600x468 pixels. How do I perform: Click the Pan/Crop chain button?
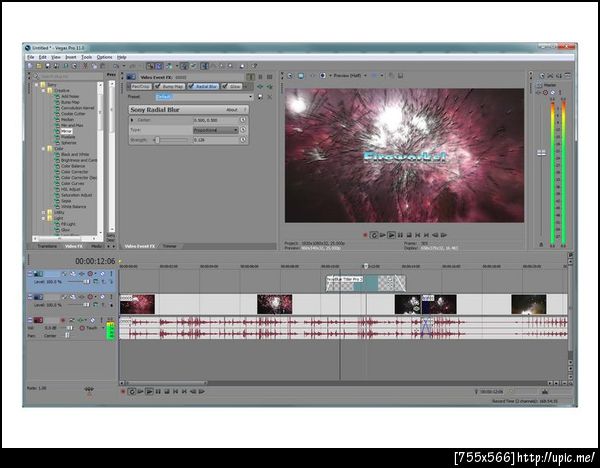pyautogui.click(x=140, y=86)
